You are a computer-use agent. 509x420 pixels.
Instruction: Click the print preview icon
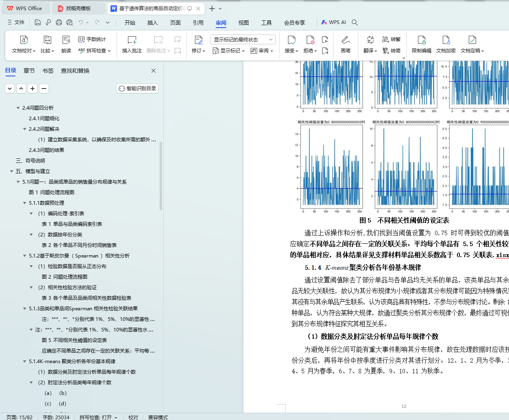(x=69, y=22)
